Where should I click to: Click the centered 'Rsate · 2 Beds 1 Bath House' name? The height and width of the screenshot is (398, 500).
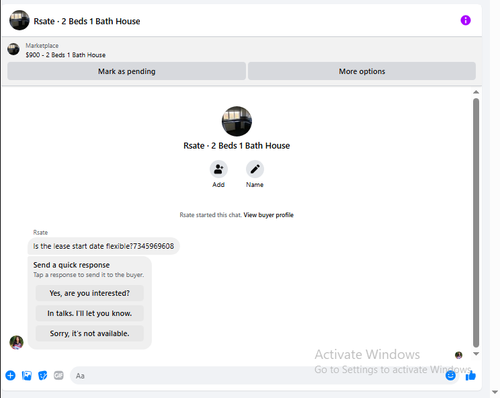[237, 146]
